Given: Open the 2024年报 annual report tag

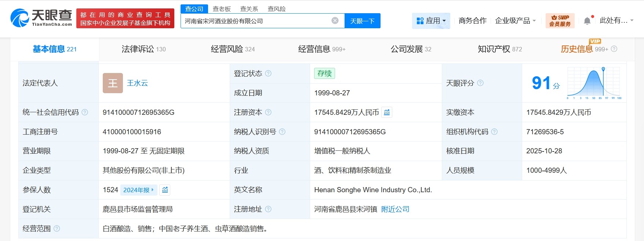Looking at the screenshot, I should coord(138,190).
